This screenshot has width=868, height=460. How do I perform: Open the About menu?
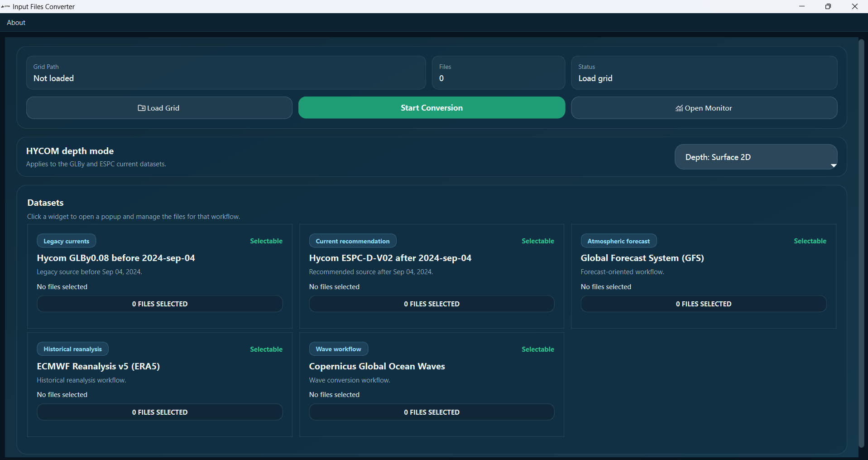pyautogui.click(x=16, y=23)
